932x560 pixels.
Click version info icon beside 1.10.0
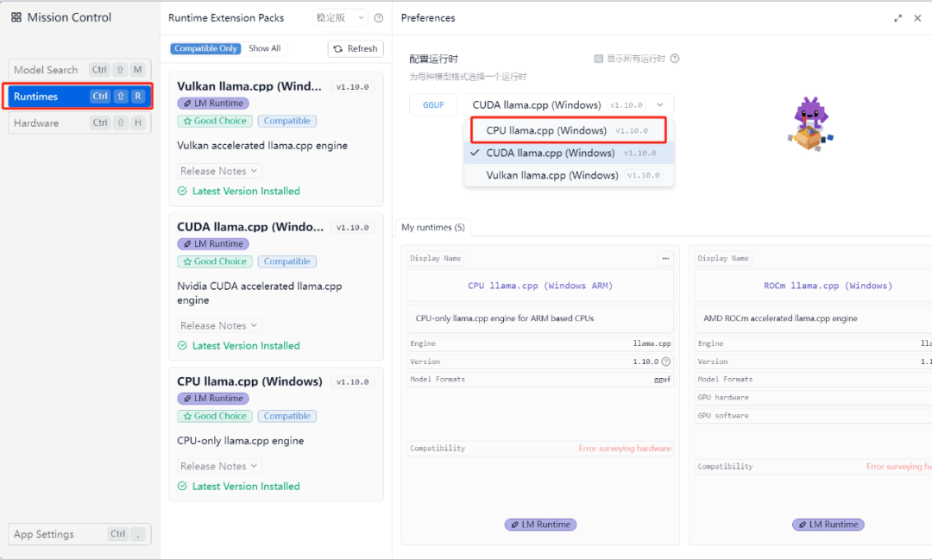coord(665,362)
